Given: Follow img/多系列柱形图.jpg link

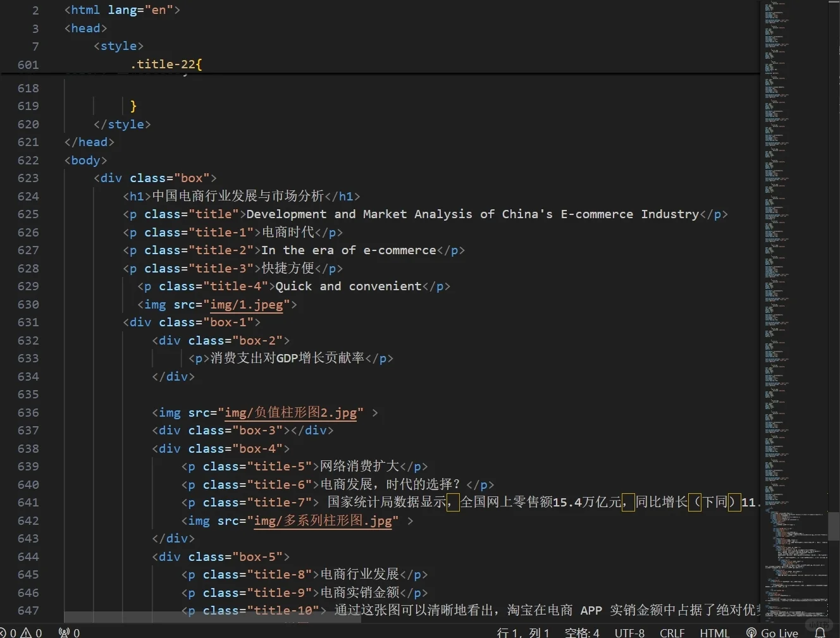Looking at the screenshot, I should pyautogui.click(x=323, y=521).
